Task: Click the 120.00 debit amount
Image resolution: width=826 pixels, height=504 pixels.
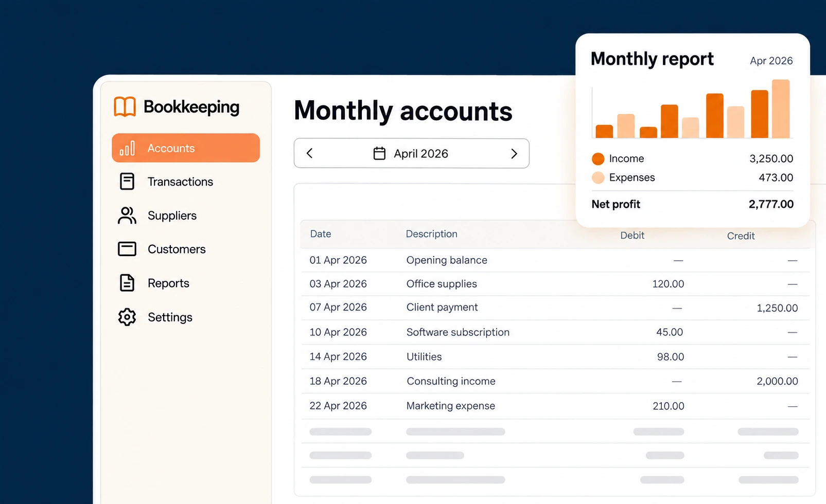Action: coord(668,284)
